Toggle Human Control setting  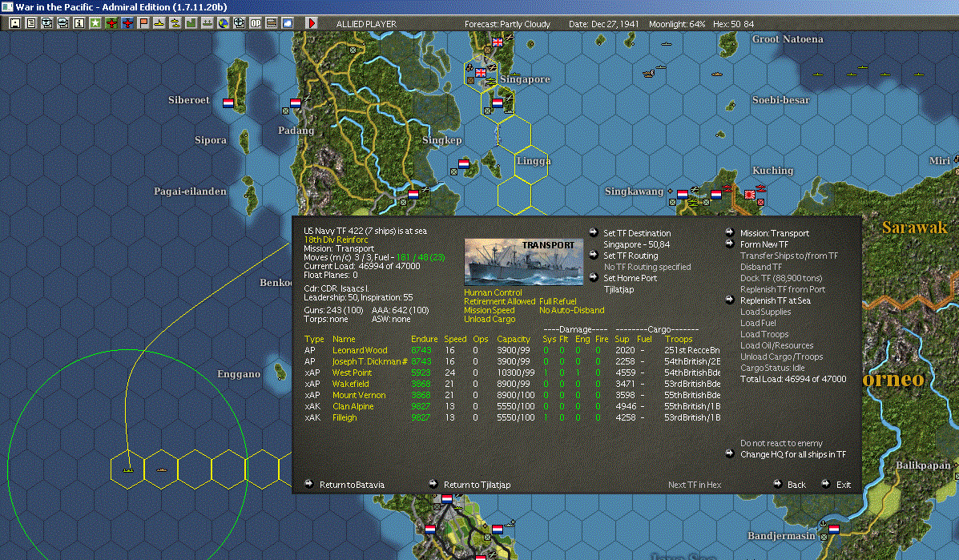[x=493, y=293]
